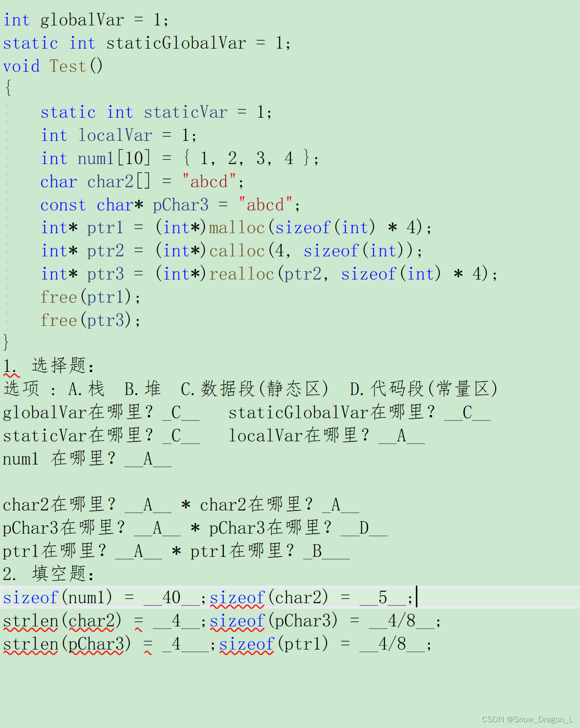Click the 'localVar在哪里?' question text
580x728 pixels.
299,436
